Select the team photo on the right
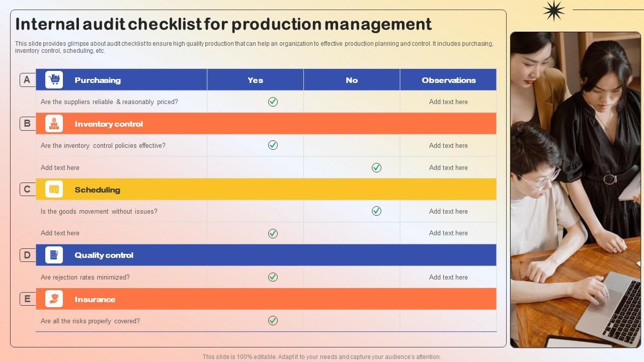644x362 pixels. tap(576, 190)
